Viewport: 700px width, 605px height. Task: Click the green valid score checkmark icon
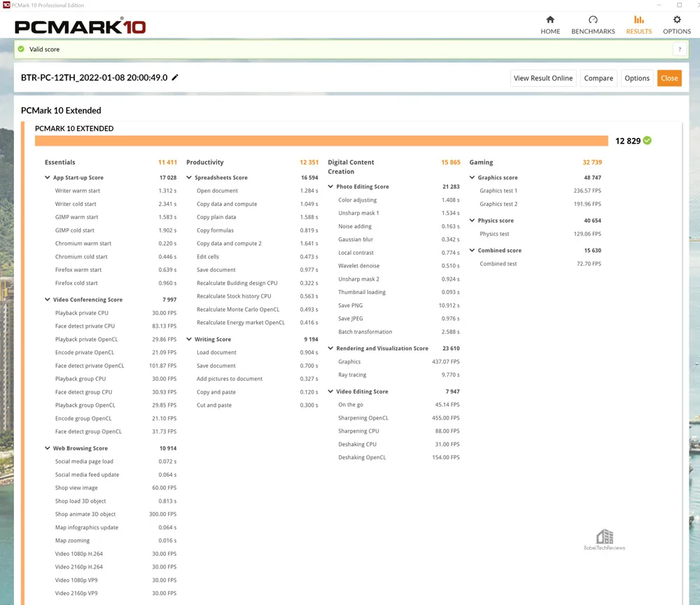pos(21,49)
